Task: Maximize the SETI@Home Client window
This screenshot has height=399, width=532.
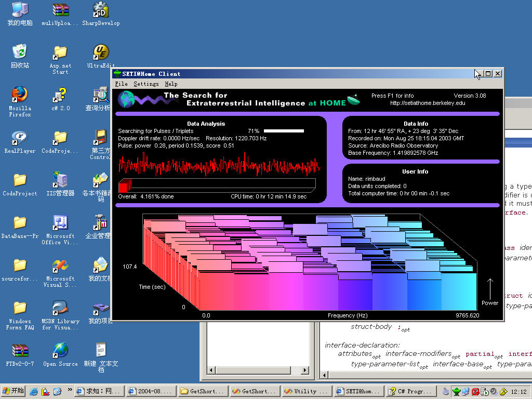Action: pyautogui.click(x=488, y=74)
